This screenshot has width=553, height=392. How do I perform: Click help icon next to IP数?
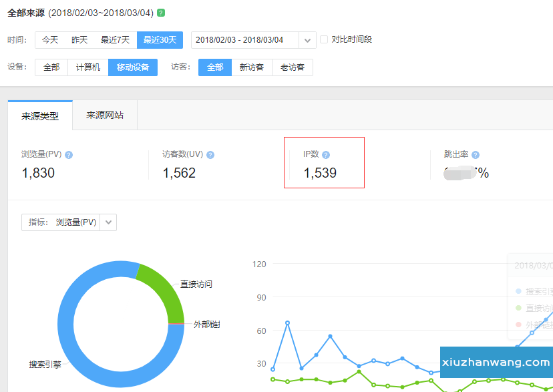click(x=326, y=155)
